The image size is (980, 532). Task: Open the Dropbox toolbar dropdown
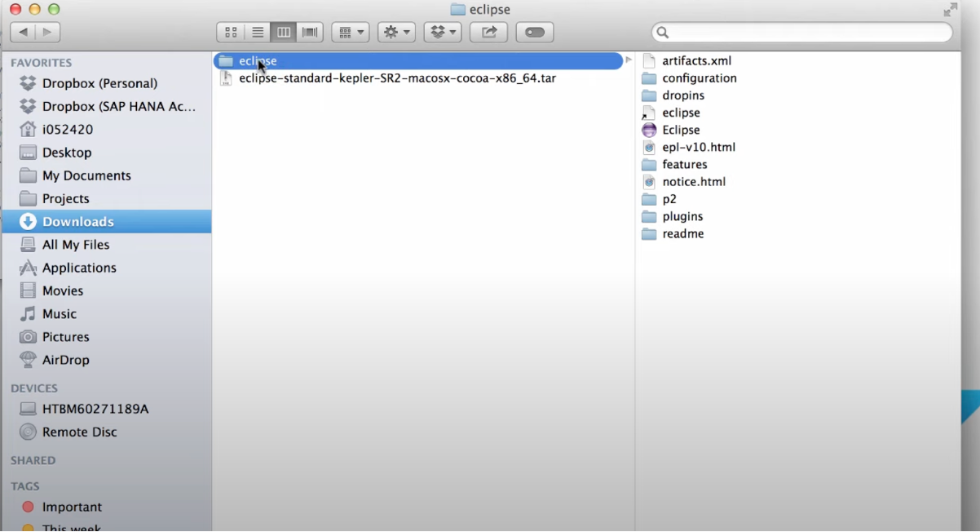click(443, 33)
